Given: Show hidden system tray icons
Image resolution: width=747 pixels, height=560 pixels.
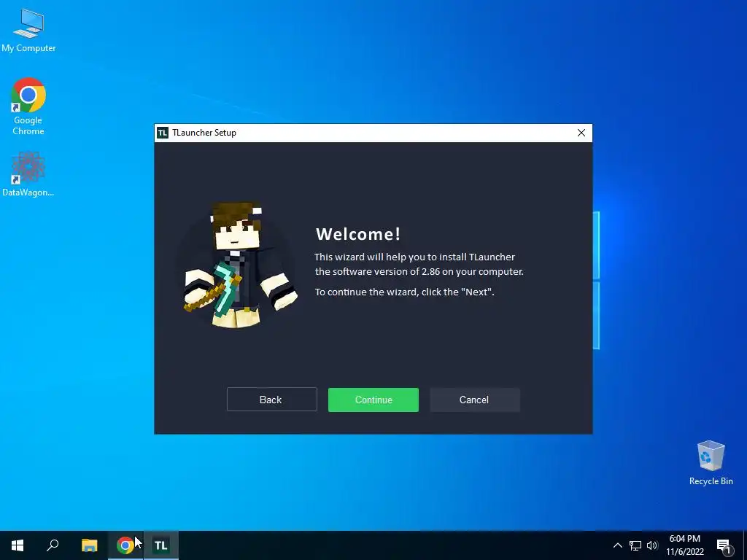Looking at the screenshot, I should point(617,545).
